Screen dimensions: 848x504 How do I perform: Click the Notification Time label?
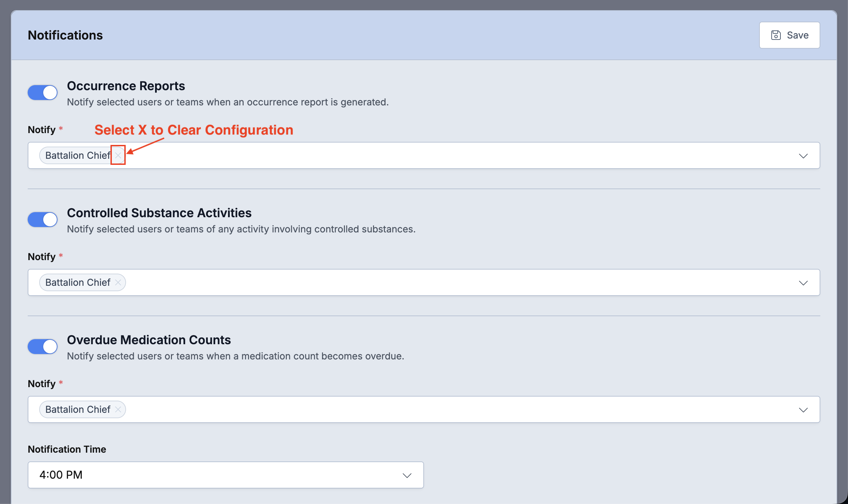pyautogui.click(x=67, y=449)
